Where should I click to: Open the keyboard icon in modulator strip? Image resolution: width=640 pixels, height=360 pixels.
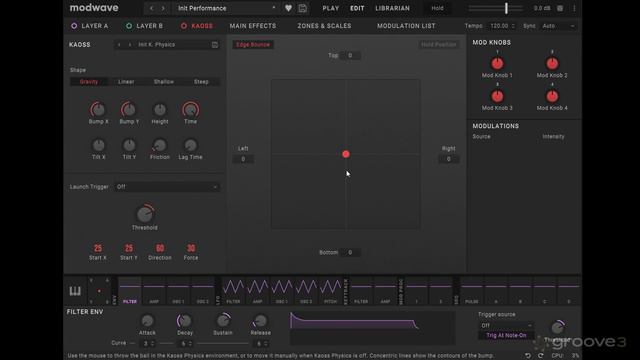tap(75, 291)
